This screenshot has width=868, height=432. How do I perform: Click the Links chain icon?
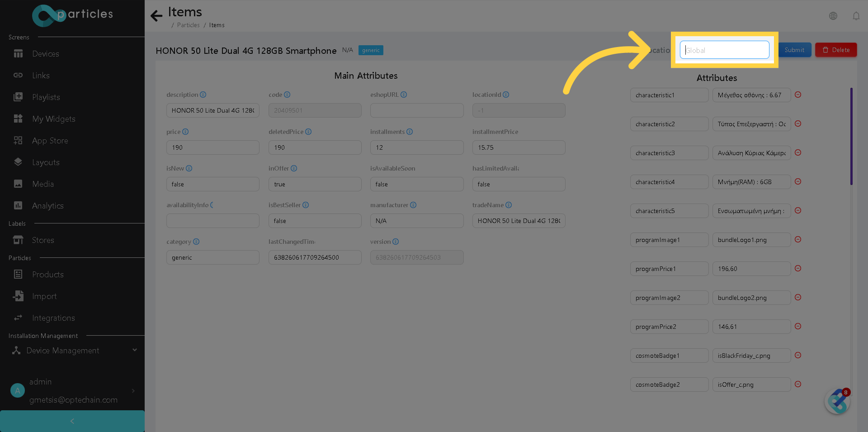click(x=18, y=76)
